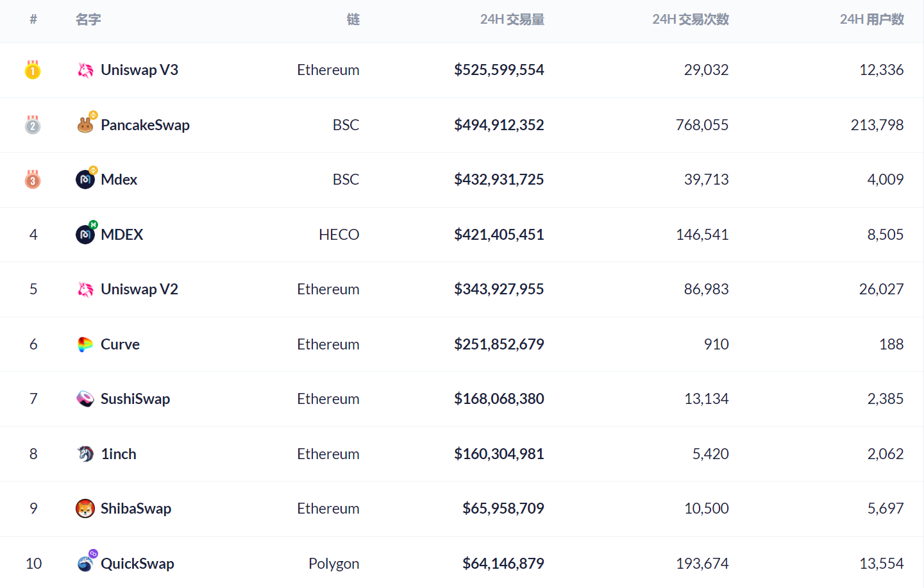Click the QuickSwap dragon logo
Image resolution: width=924 pixels, height=588 pixels.
(x=85, y=564)
